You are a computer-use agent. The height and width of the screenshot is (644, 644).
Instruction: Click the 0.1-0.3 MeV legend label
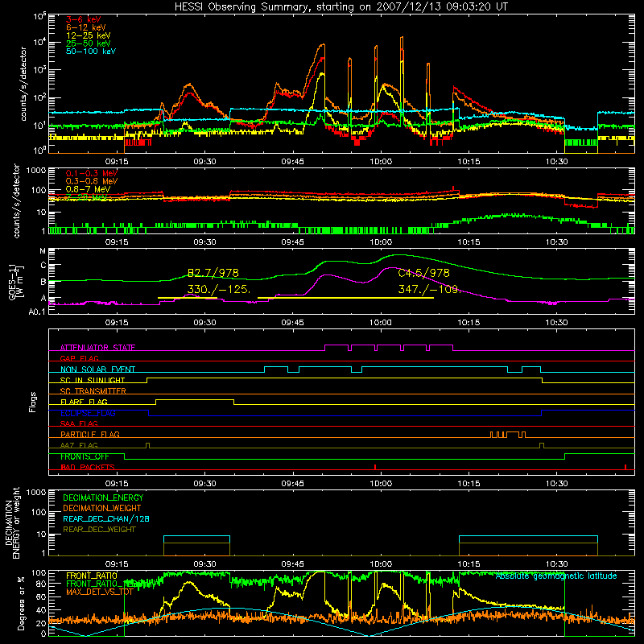click(x=92, y=173)
